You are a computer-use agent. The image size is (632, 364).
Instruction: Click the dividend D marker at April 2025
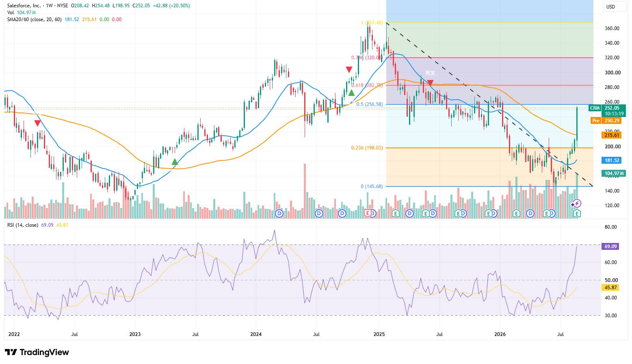tap(409, 213)
